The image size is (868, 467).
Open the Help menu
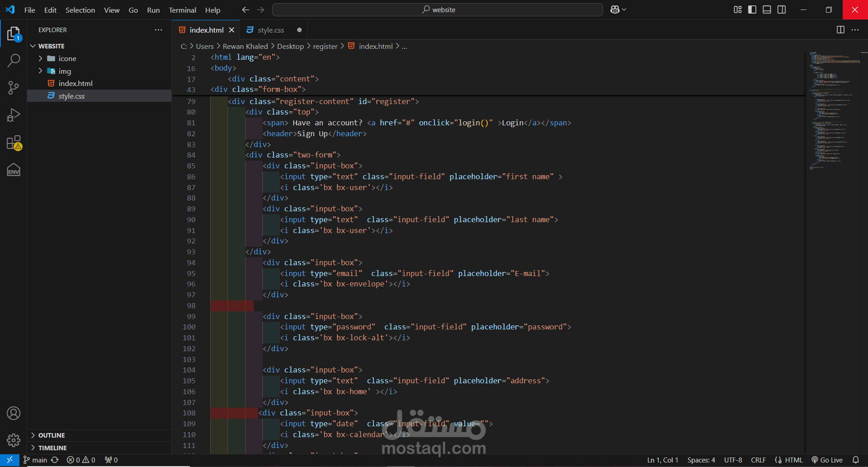[212, 10]
